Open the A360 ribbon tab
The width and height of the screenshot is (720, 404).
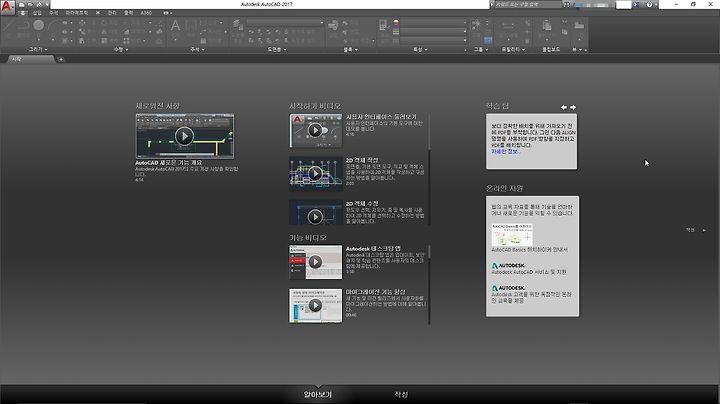tap(146, 13)
